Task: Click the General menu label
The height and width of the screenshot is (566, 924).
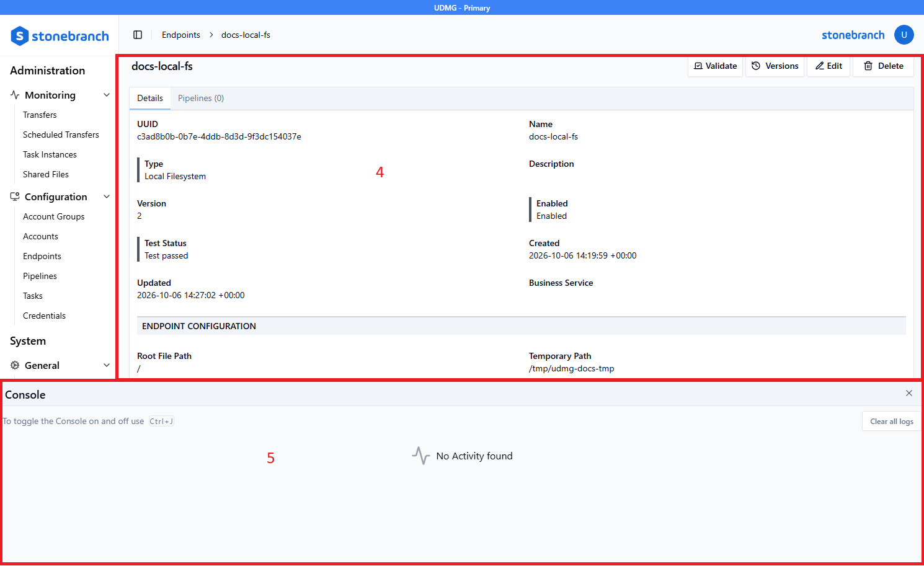Action: click(42, 365)
